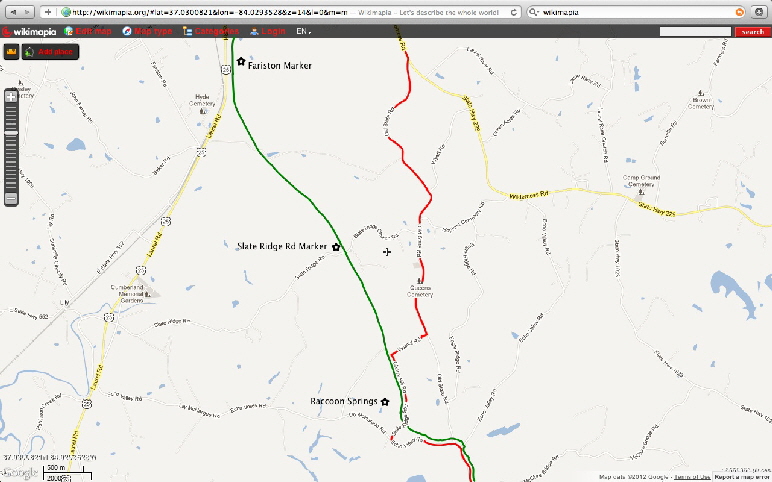Viewport: 772px width, 482px height.
Task: Click the browser reload icon
Action: (514, 12)
